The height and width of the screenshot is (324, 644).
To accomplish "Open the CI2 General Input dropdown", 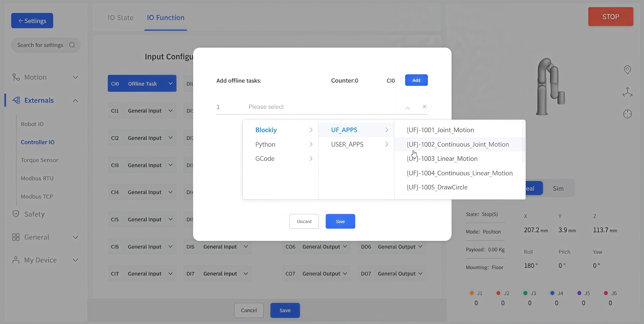I will [x=142, y=138].
